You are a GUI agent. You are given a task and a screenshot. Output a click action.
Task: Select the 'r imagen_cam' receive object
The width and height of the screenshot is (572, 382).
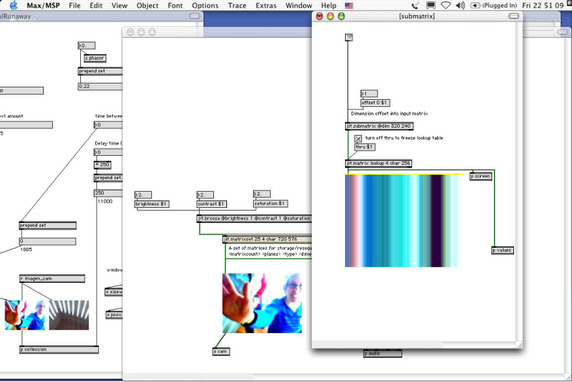[x=52, y=279]
